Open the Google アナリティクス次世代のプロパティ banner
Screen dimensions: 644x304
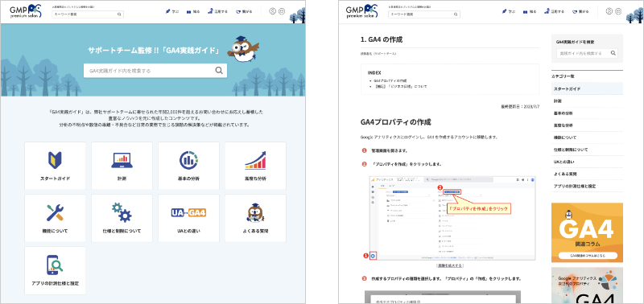coord(587,286)
